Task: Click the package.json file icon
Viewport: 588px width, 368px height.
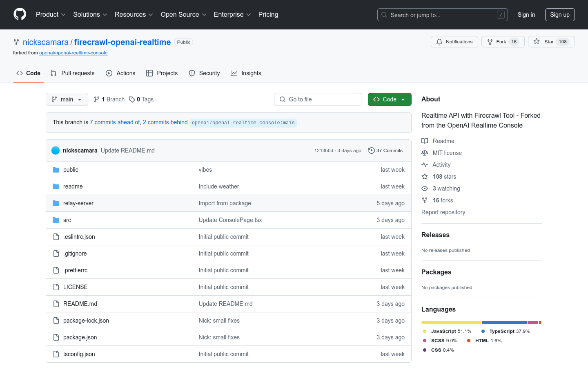Action: click(x=56, y=337)
